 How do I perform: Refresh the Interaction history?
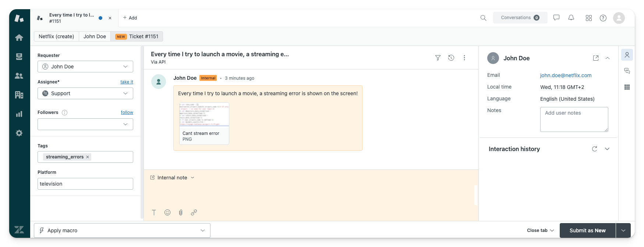pos(594,149)
